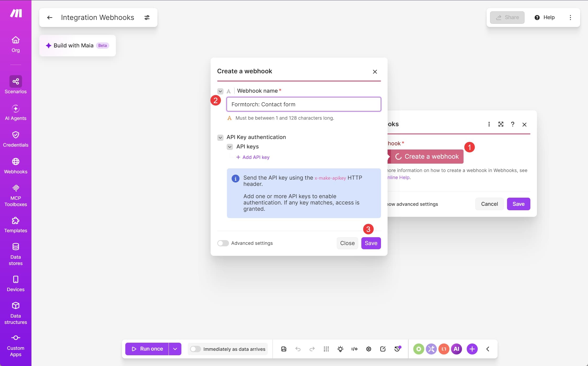
Task: Click the undo arrow in bottom toolbar
Action: point(298,349)
